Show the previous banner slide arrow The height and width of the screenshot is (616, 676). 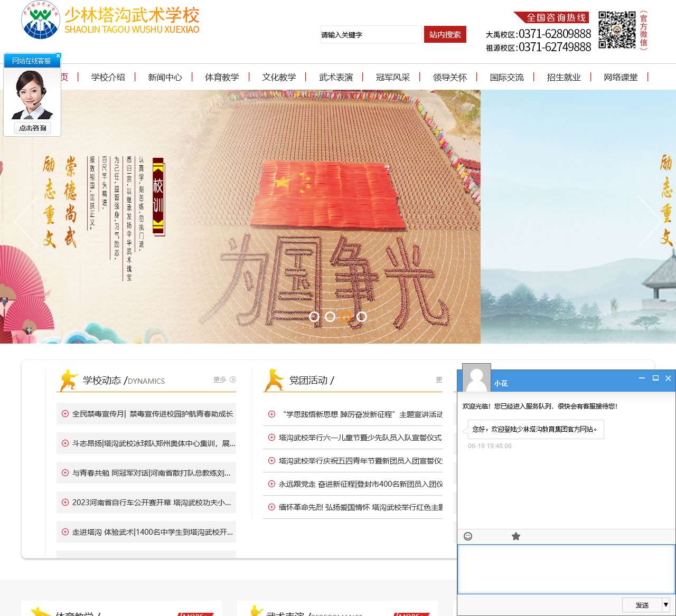point(25,222)
